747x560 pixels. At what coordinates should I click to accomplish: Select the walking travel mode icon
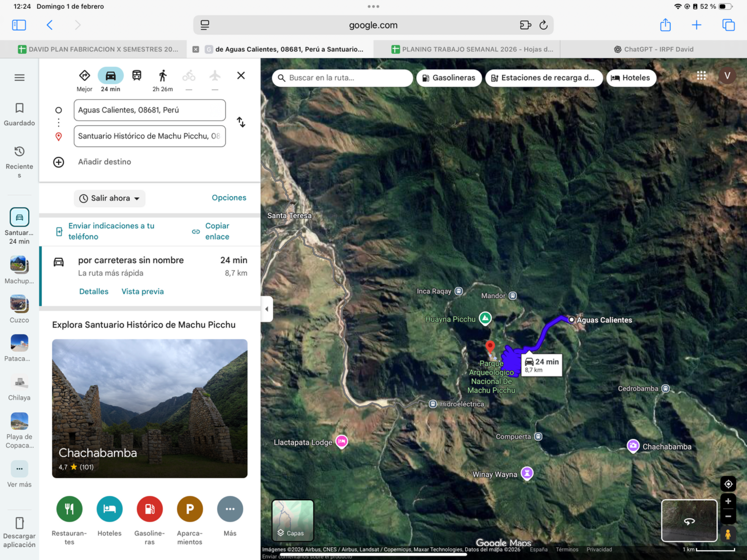tap(163, 75)
